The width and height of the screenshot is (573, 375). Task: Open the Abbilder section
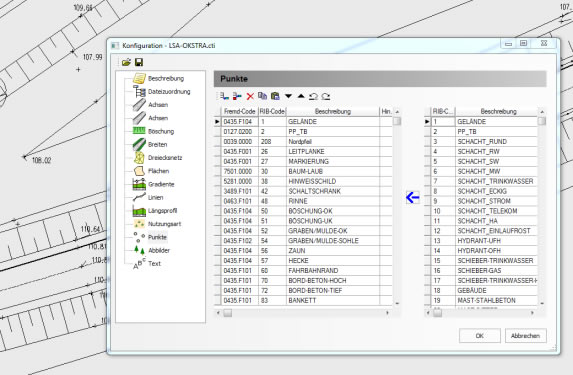pyautogui.click(x=159, y=250)
